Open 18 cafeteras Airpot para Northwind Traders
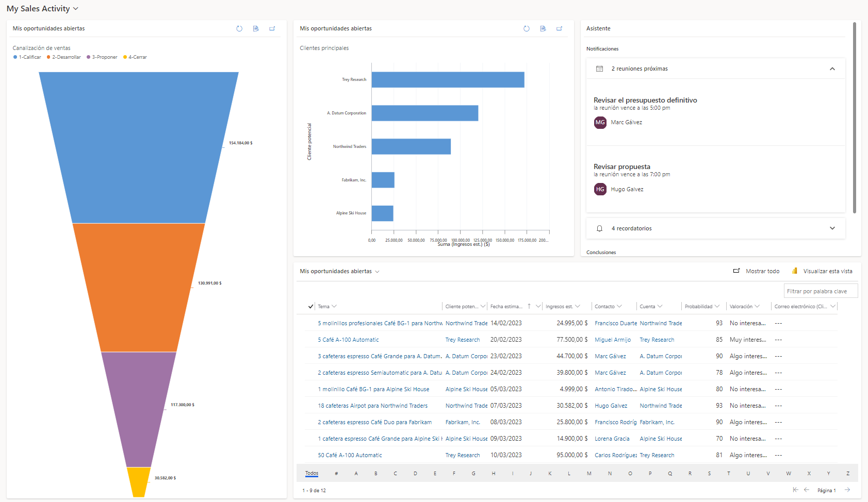The width and height of the screenshot is (868, 502). point(372,406)
